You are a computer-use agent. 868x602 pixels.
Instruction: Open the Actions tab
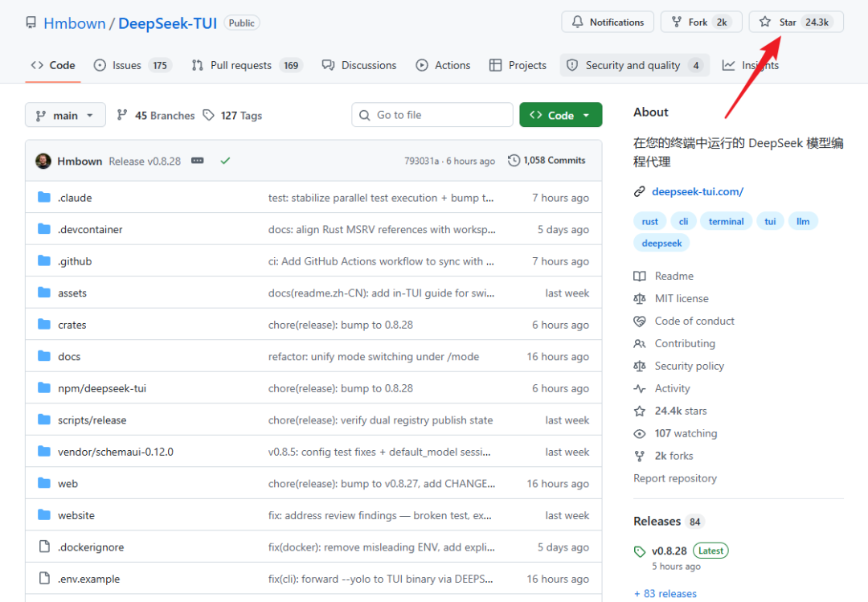click(x=443, y=65)
